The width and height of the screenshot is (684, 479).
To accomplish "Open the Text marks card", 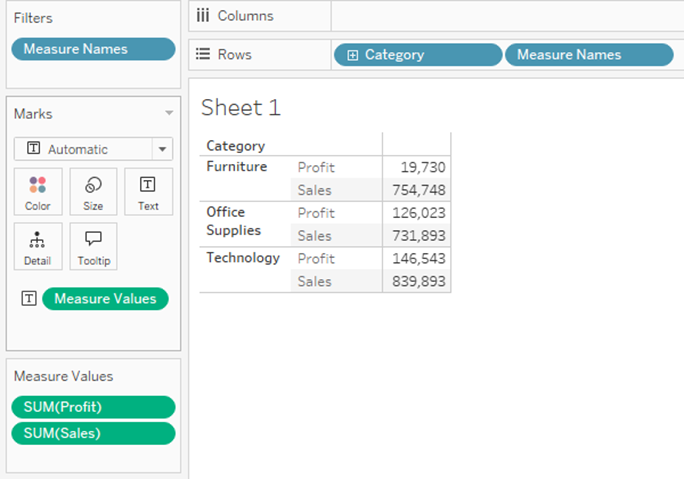I will tap(148, 192).
